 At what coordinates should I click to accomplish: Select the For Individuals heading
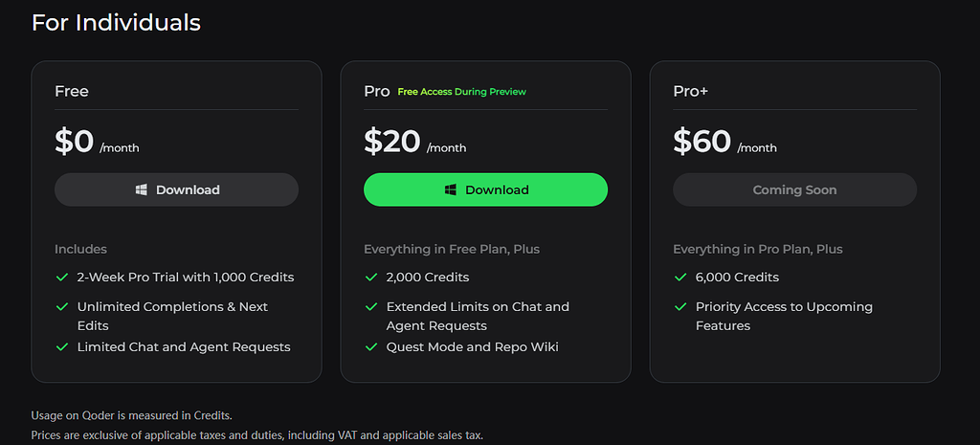click(116, 23)
